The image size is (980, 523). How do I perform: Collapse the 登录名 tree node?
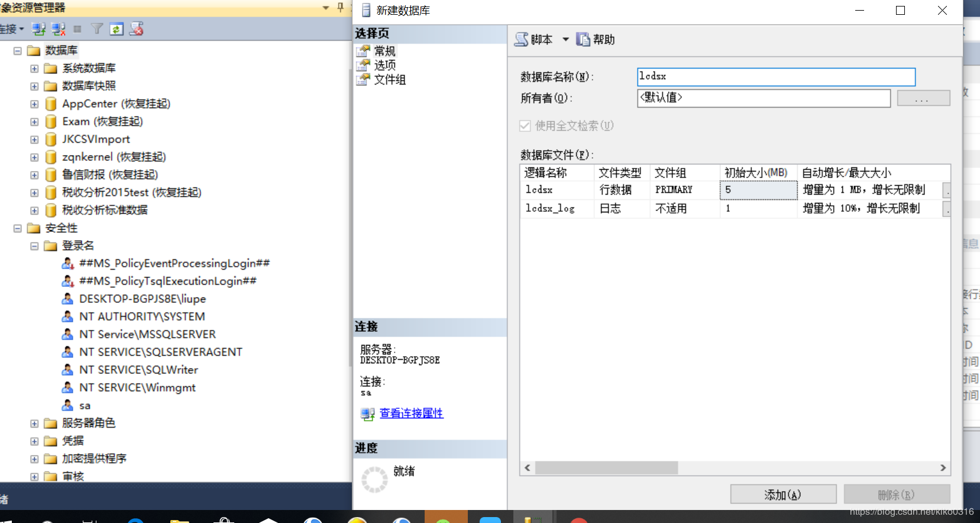click(x=34, y=246)
